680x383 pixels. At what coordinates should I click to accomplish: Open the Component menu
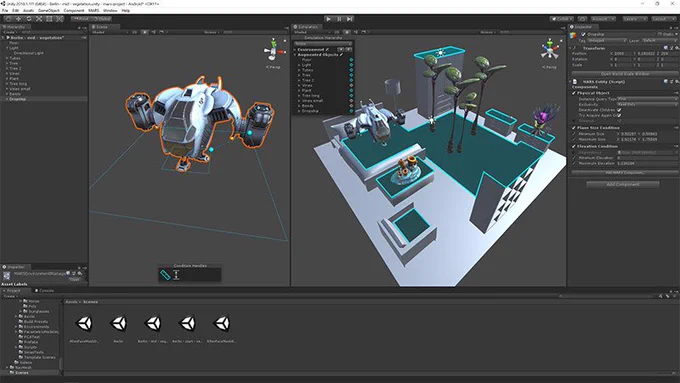coord(74,10)
